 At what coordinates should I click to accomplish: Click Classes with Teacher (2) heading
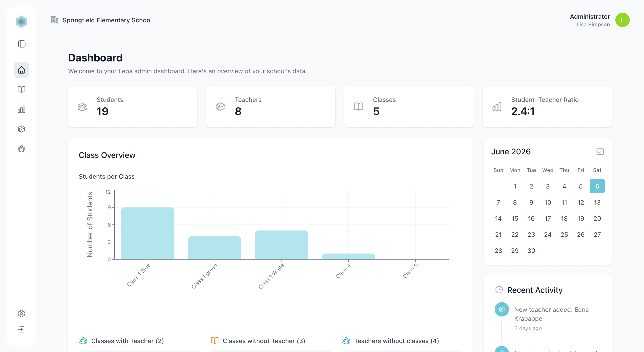[x=127, y=341]
